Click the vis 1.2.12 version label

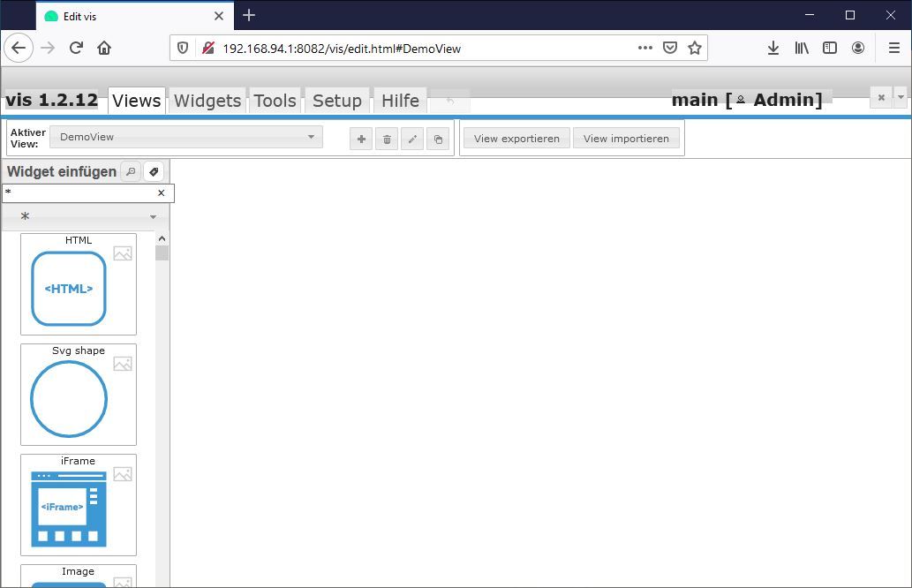[x=52, y=100]
